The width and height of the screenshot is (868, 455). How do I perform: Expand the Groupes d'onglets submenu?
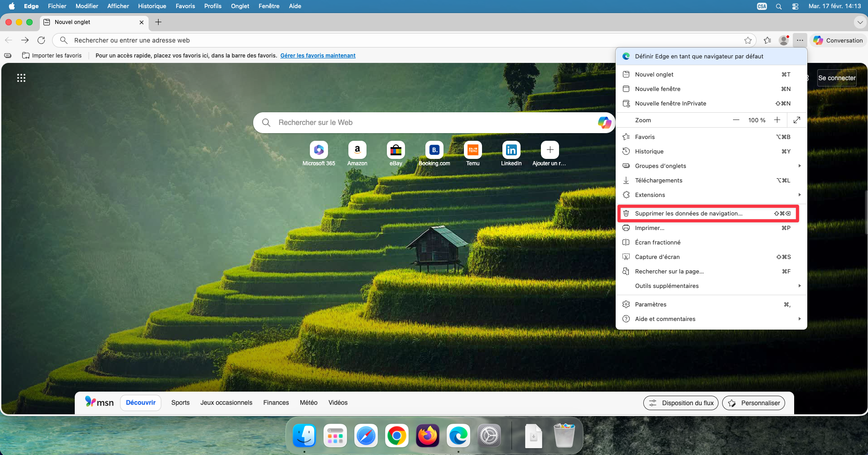pyautogui.click(x=712, y=166)
